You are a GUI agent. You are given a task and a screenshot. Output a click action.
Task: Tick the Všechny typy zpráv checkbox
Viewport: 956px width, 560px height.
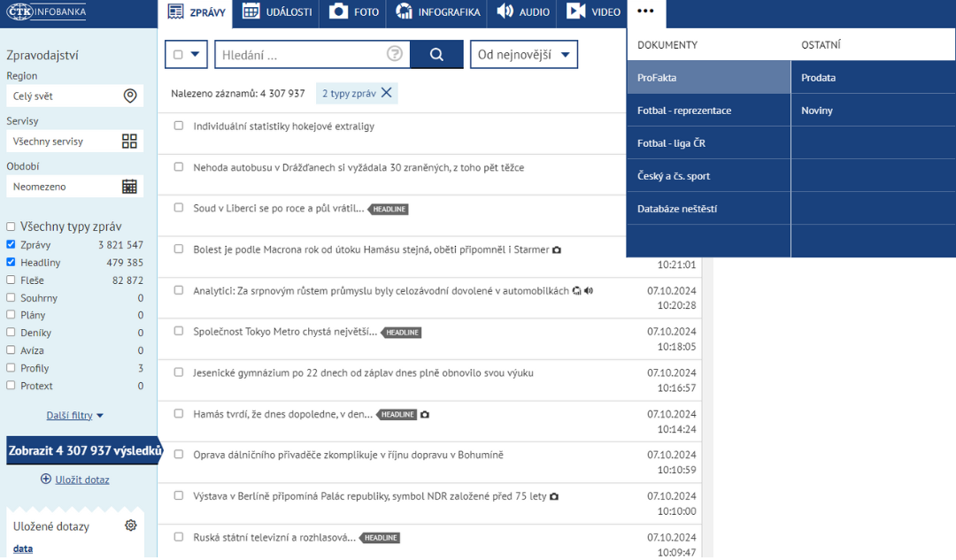tap(11, 226)
